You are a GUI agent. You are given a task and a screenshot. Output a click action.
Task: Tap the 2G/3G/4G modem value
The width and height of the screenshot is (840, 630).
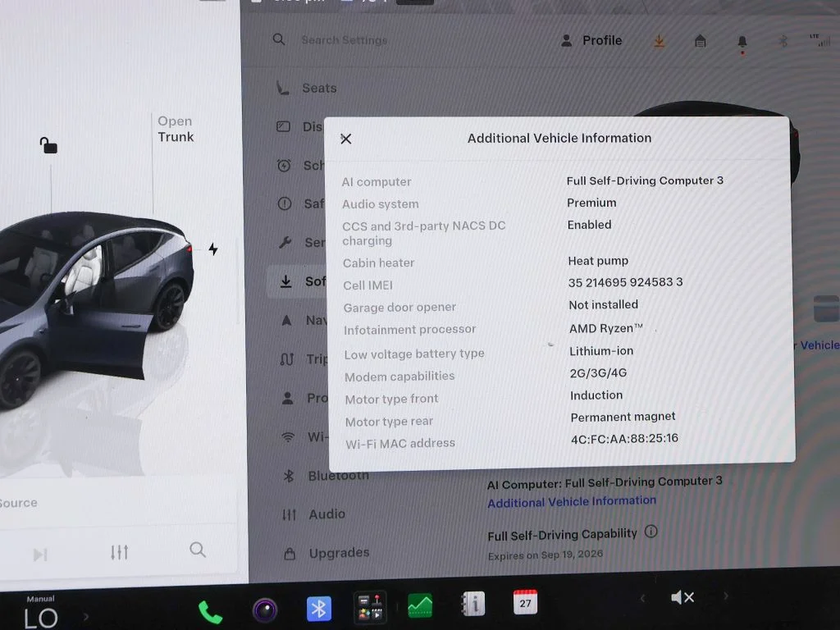pyautogui.click(x=598, y=373)
